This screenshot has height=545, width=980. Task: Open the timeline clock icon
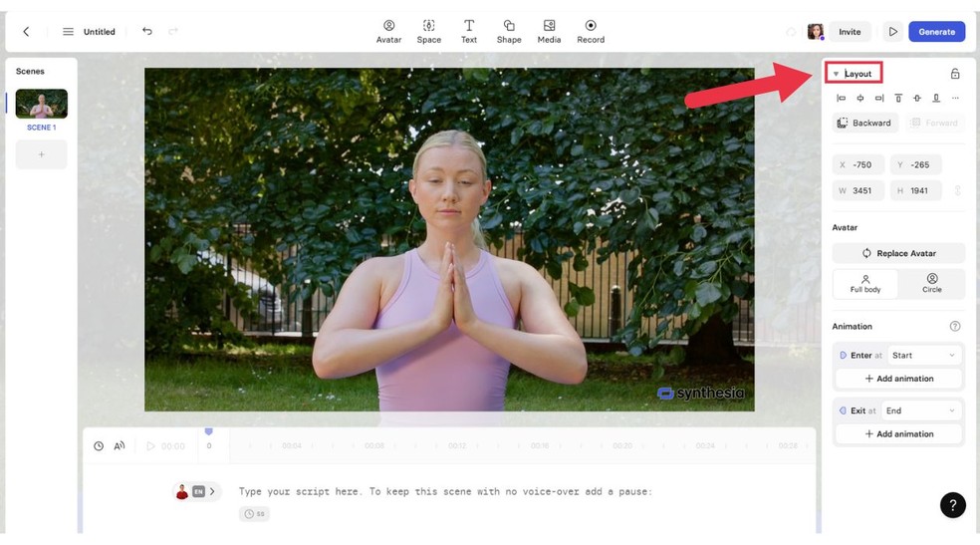pyautogui.click(x=99, y=445)
